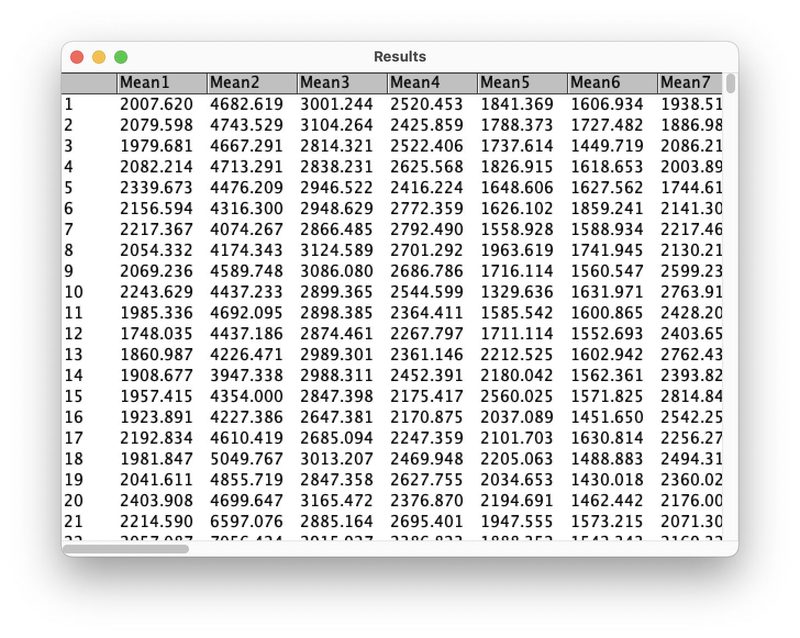Click the cell value 2647.381

[337, 418]
